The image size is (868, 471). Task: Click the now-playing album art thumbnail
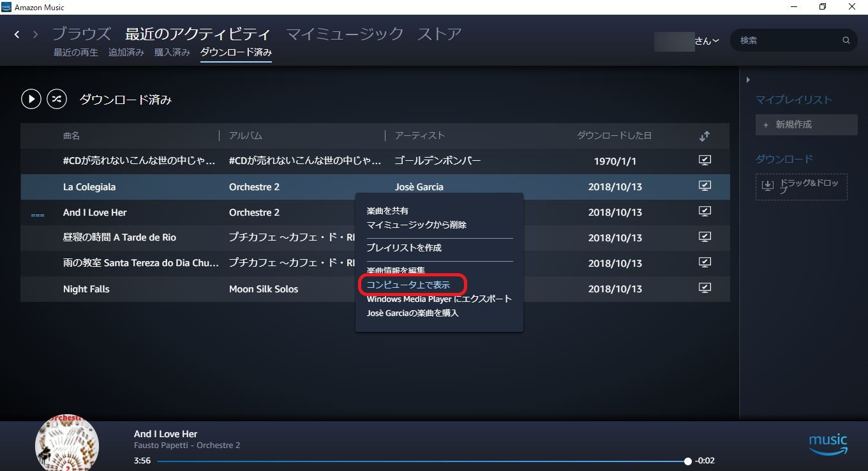pos(66,443)
